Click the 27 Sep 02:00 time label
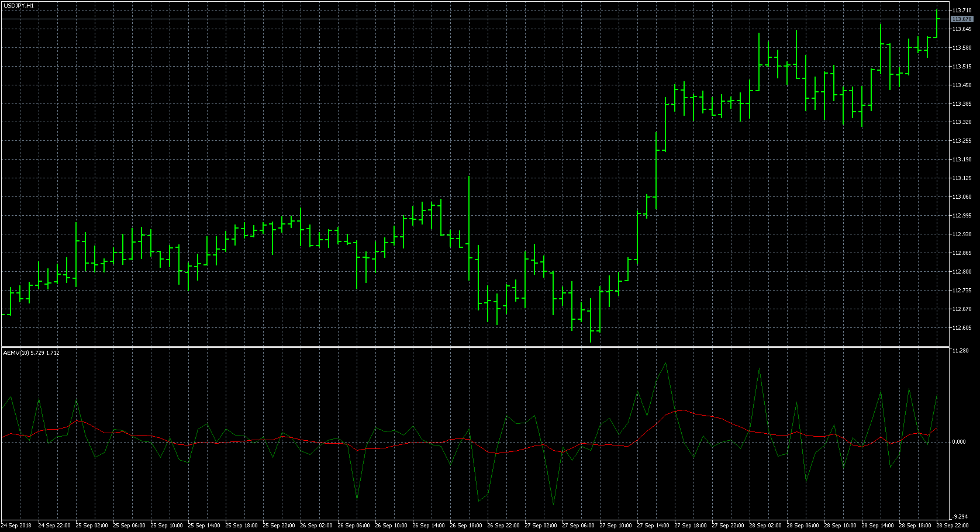980x532 pixels. click(541, 526)
